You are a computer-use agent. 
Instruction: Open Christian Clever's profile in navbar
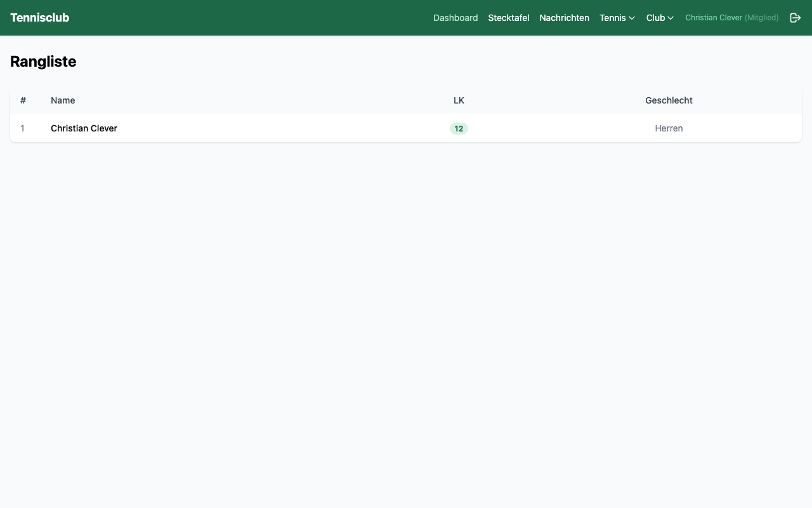[x=714, y=18]
